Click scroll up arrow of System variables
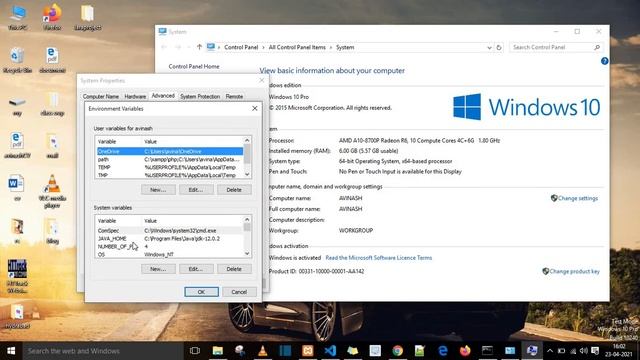This screenshot has width=640, height=360. 247,220
